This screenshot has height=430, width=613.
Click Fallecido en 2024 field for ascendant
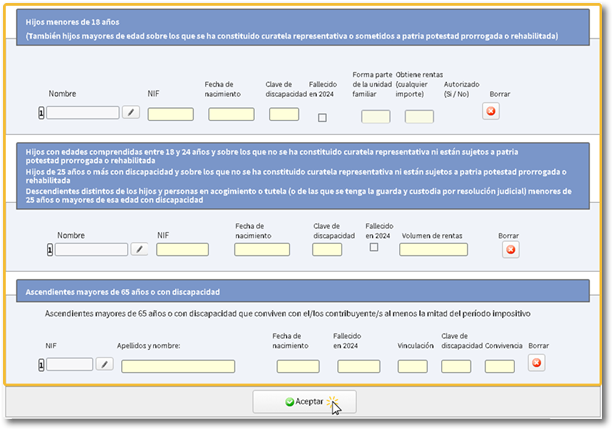coord(358,366)
